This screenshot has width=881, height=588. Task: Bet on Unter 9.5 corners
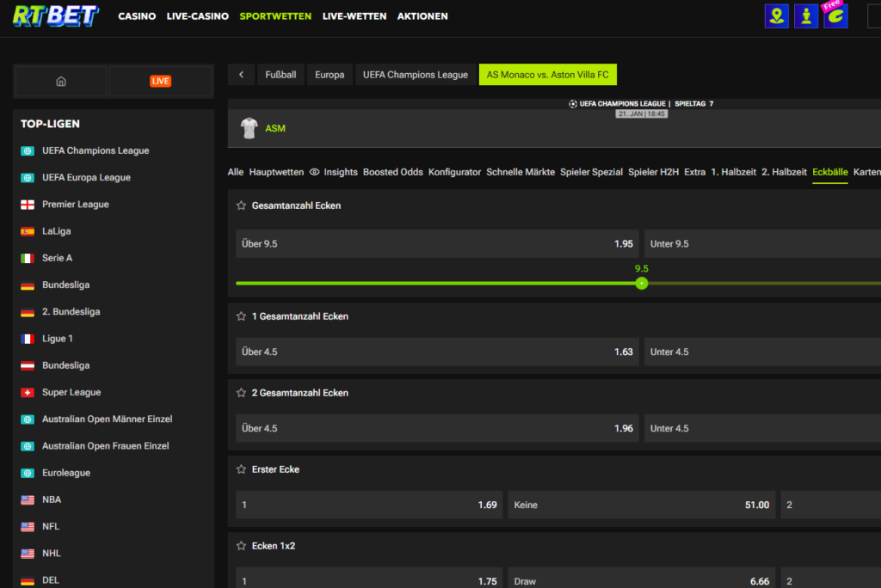point(762,244)
